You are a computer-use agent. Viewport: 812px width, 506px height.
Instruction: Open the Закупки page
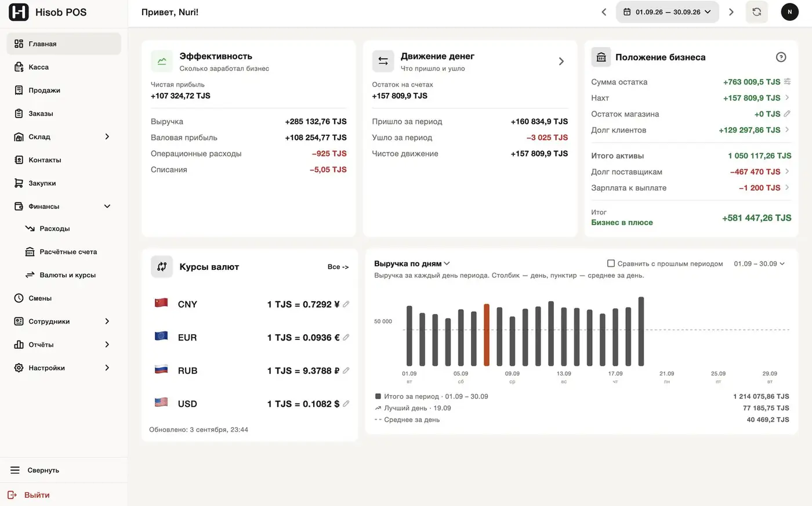tap(64, 183)
